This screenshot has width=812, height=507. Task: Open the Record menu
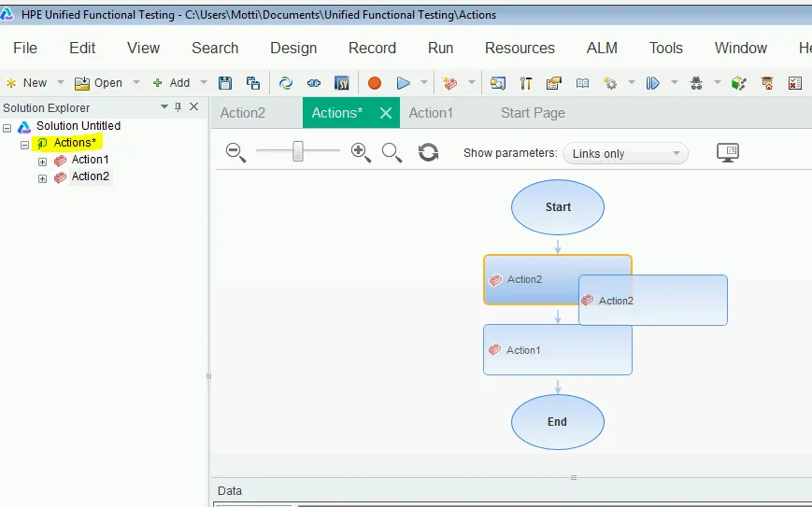[x=372, y=49]
